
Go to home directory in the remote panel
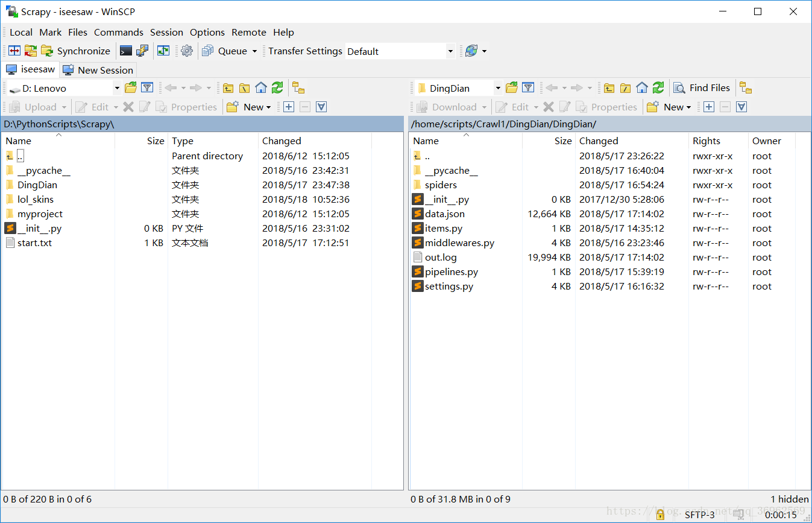click(x=642, y=88)
